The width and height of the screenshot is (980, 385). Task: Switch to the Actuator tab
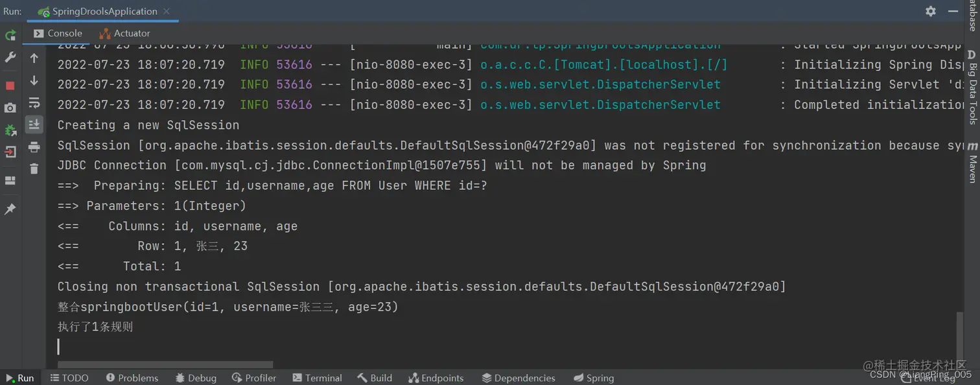point(124,33)
